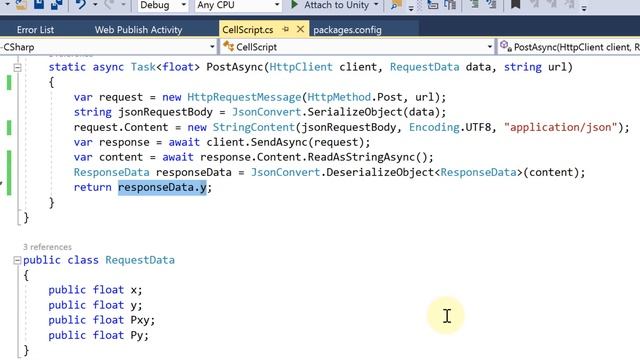Open the Debug configuration dropdown
Screen dimensions: 640x360
[x=162, y=5]
